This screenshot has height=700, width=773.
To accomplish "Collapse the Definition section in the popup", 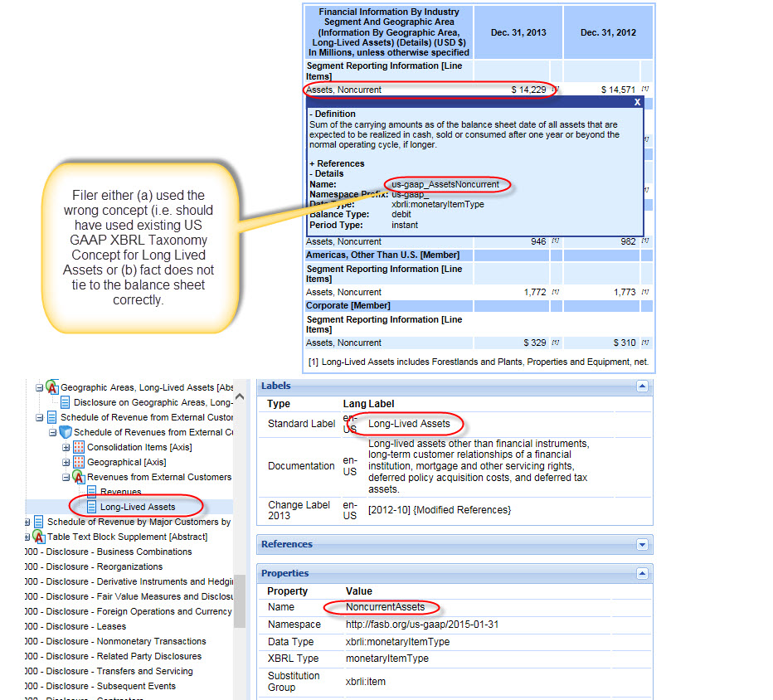I will pos(333,114).
